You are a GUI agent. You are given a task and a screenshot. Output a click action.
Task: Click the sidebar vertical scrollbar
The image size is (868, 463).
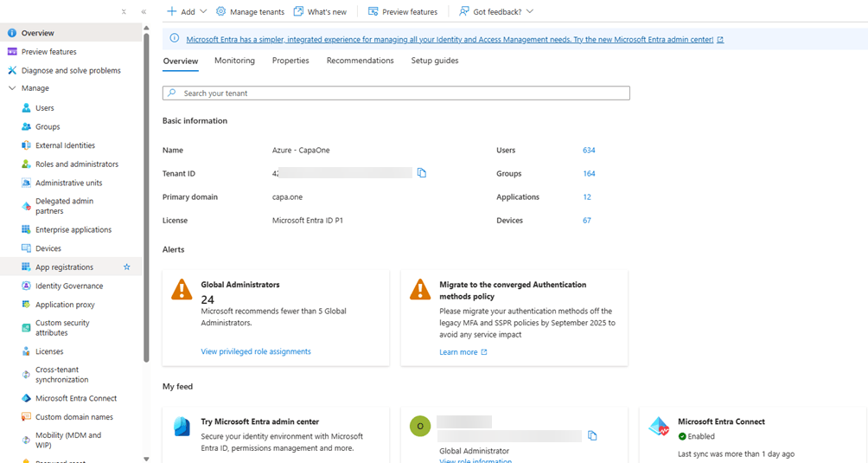[x=146, y=196]
